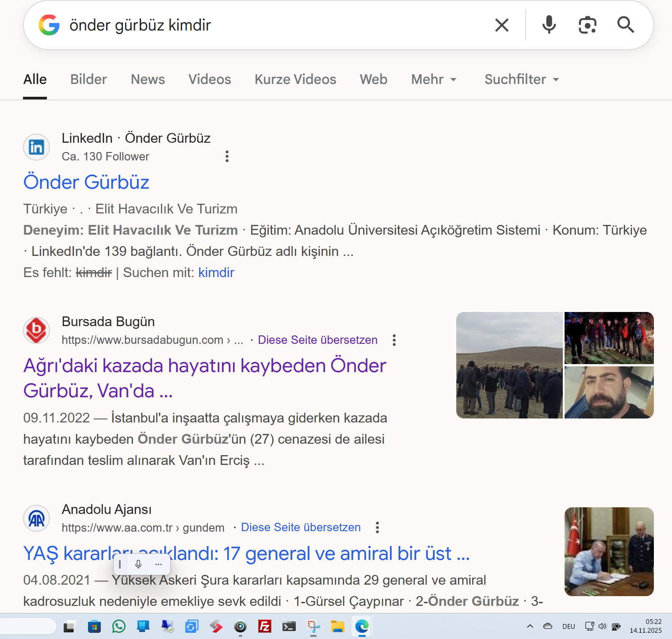The height and width of the screenshot is (639, 672).
Task: Open FileZilla from the taskbar
Action: pyautogui.click(x=264, y=626)
